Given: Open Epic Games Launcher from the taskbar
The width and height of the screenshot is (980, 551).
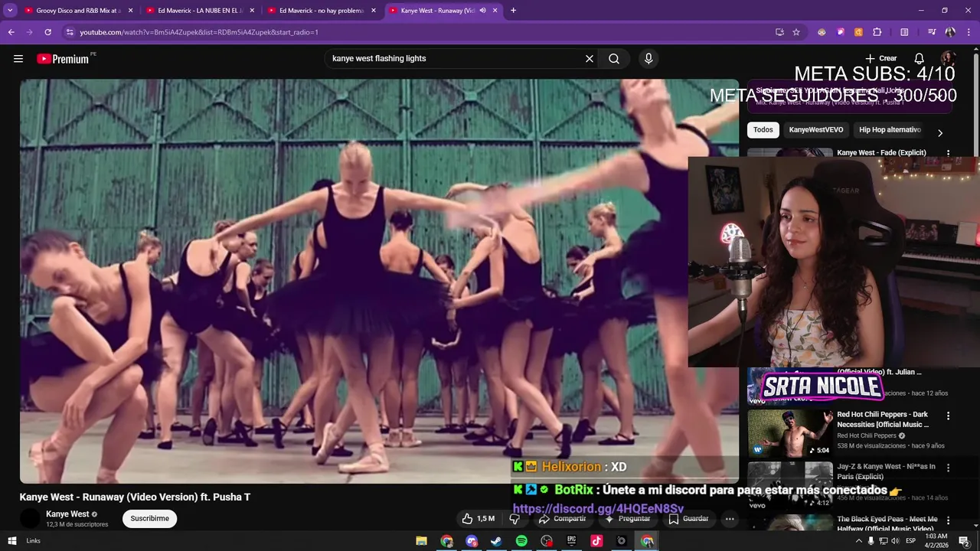Looking at the screenshot, I should [x=571, y=541].
